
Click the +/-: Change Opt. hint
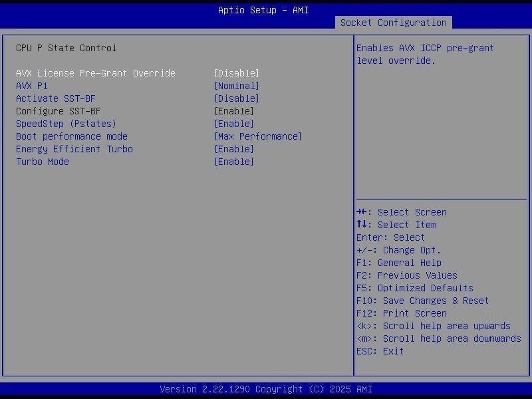(x=398, y=251)
